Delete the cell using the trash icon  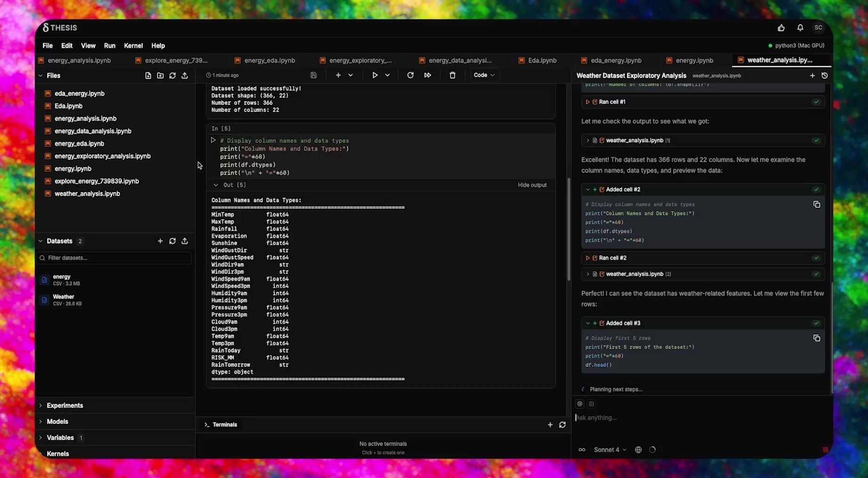452,75
